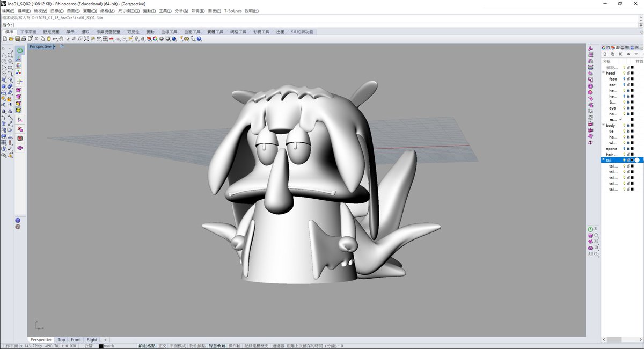Image resolution: width=644 pixels, height=349 pixels.
Task: Click the New file icon in toolbar
Action: 4,39
